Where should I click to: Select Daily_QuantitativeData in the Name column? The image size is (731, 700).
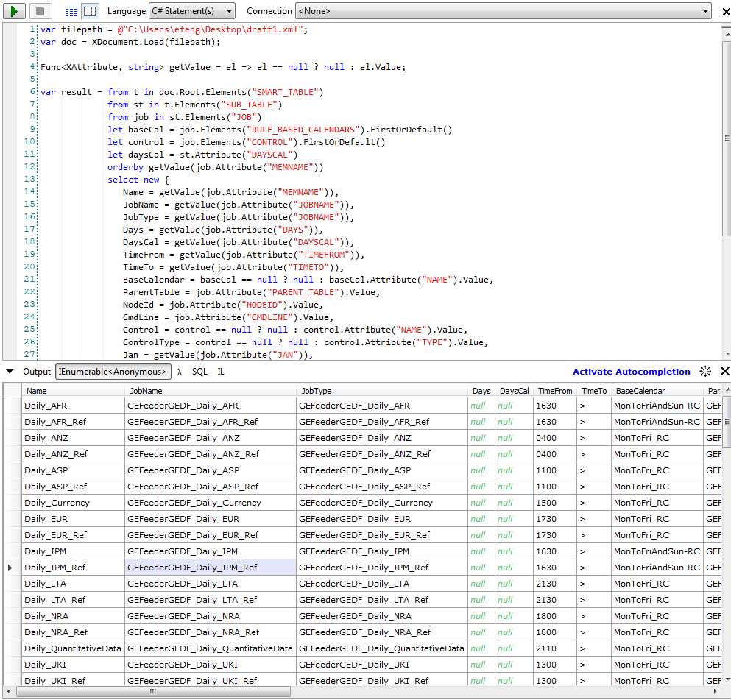point(73,648)
